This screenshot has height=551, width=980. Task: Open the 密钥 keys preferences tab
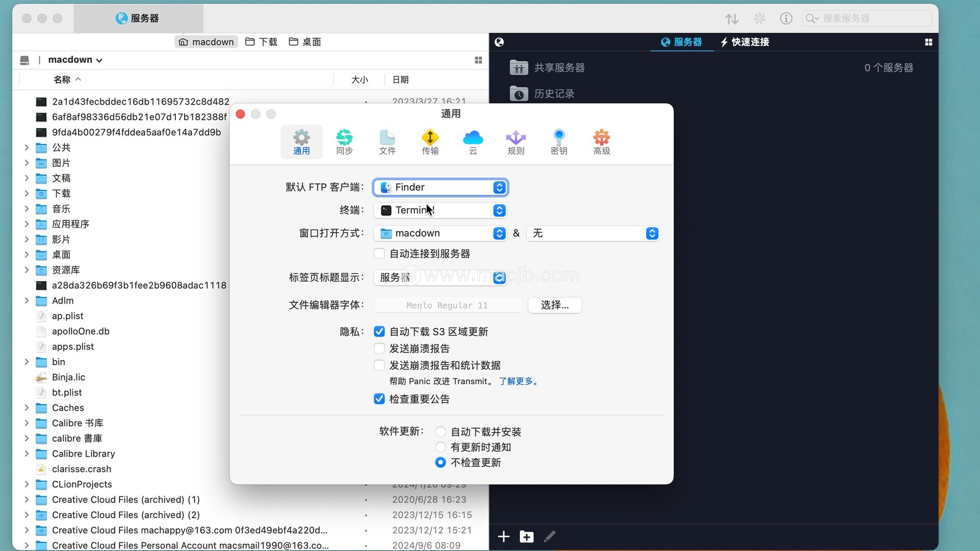559,142
